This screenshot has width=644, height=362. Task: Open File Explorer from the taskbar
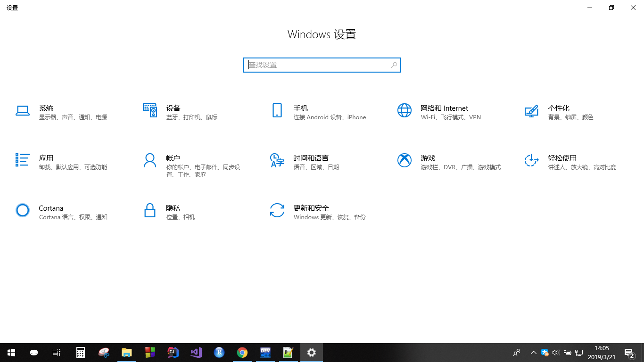pos(127,353)
